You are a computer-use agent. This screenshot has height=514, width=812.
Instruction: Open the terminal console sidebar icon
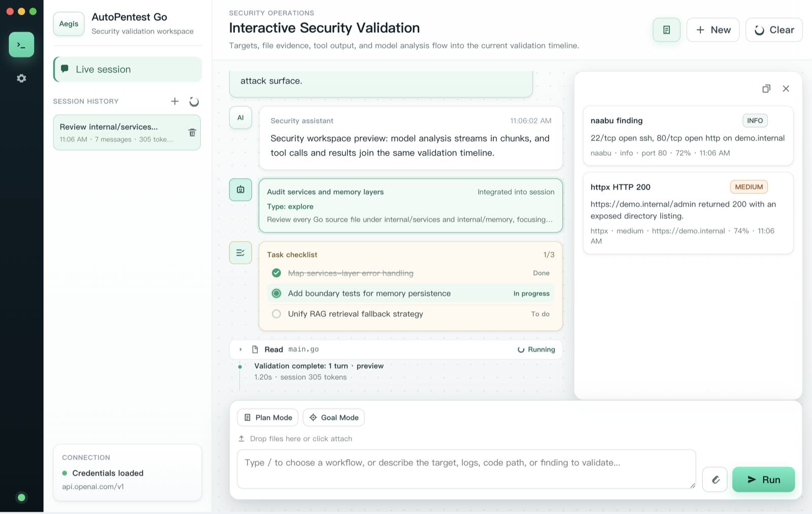(21, 45)
